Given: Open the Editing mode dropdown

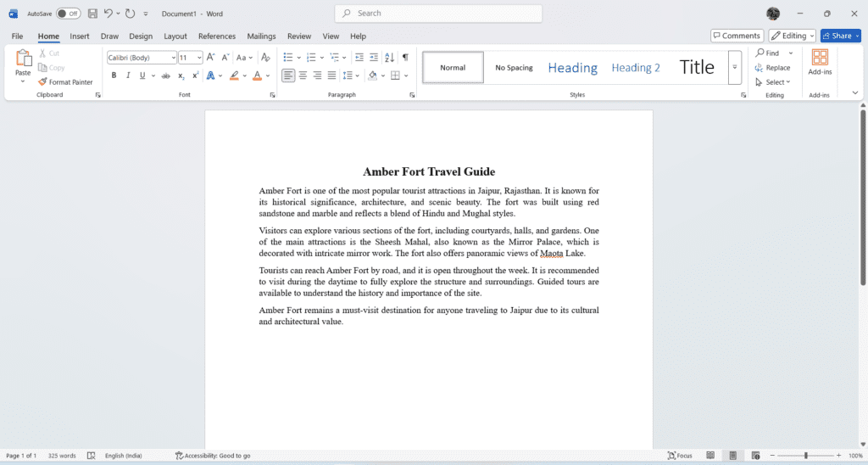Looking at the screenshot, I should coord(793,36).
